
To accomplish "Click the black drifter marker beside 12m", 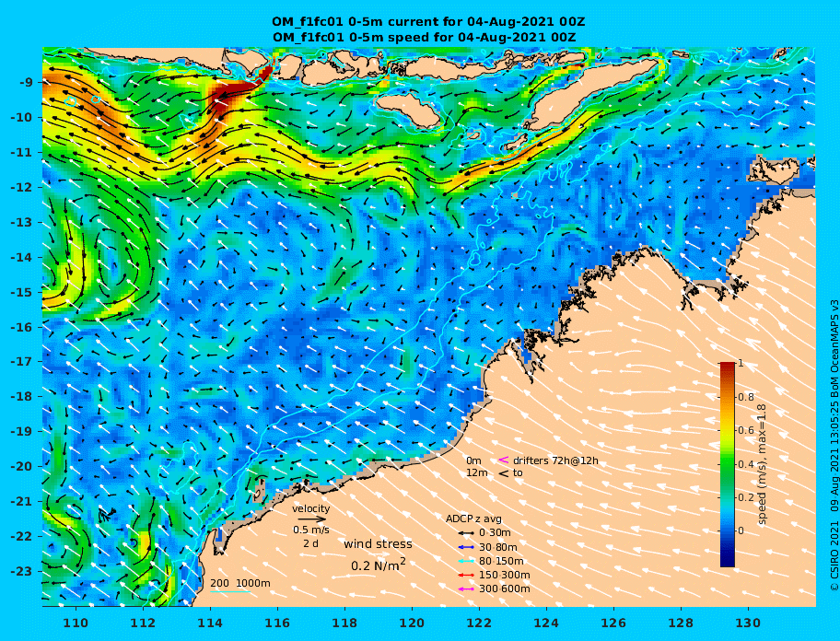I will 504,472.
